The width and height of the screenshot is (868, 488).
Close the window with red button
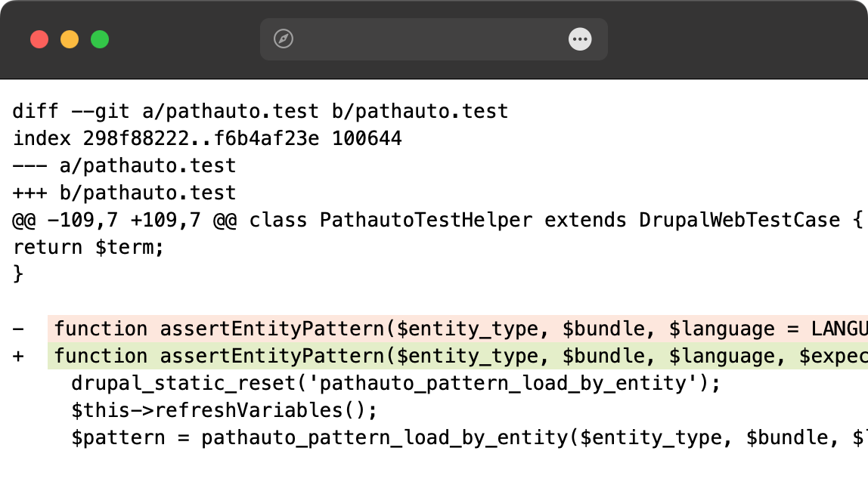coord(39,39)
